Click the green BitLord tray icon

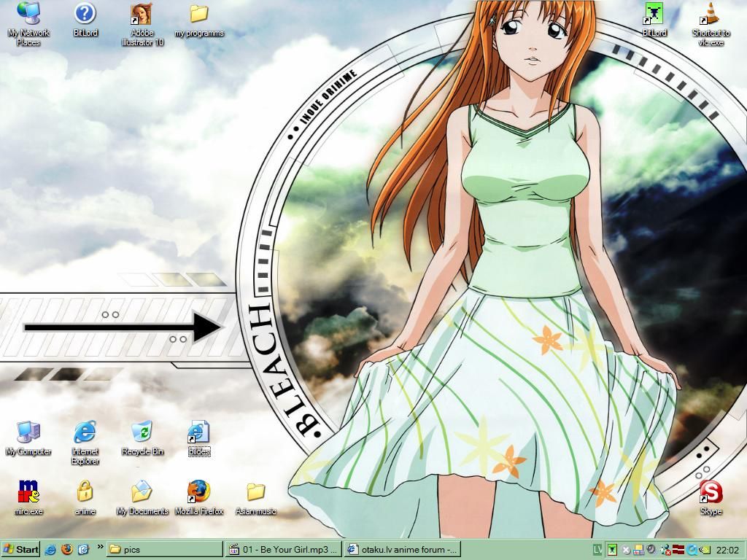[612, 550]
